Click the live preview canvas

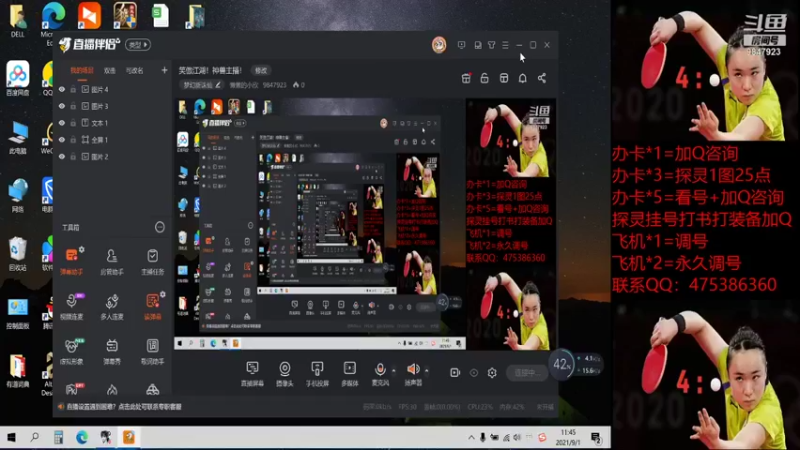364,224
